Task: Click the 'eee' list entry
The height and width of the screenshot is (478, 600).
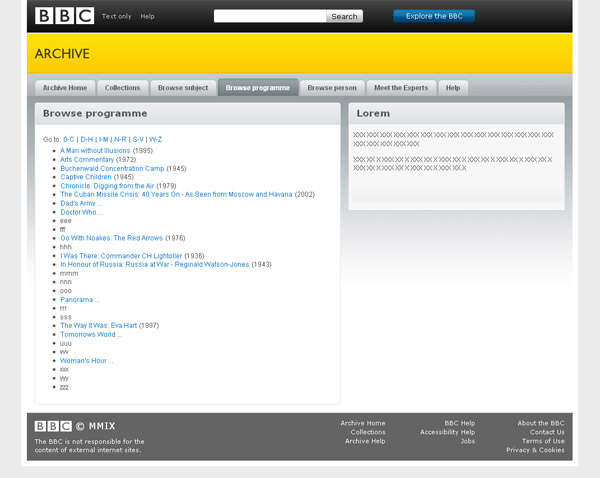Action: pyautogui.click(x=65, y=221)
